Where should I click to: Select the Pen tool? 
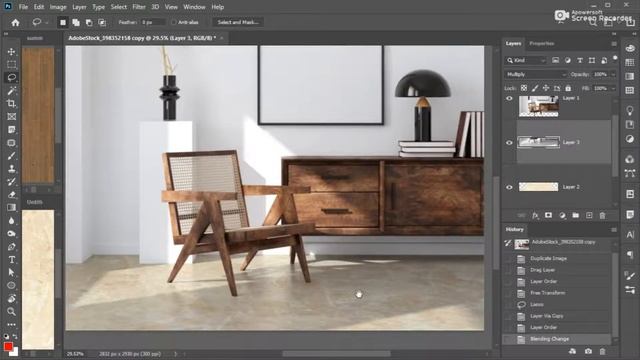pyautogui.click(x=11, y=247)
